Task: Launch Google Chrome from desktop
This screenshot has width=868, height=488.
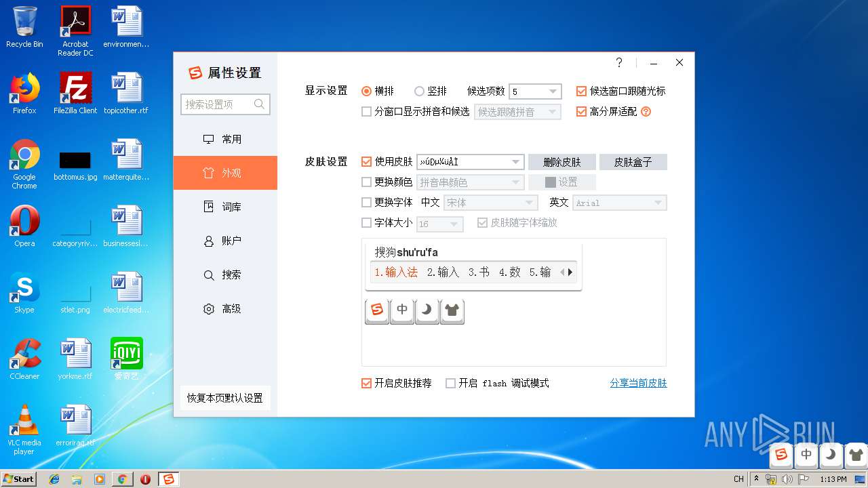Action: click(24, 164)
